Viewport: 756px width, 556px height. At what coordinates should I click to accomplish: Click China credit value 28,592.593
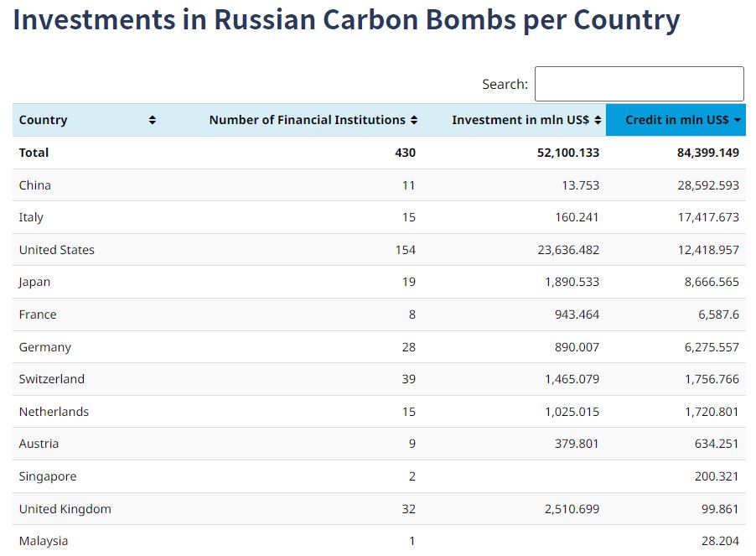point(708,185)
